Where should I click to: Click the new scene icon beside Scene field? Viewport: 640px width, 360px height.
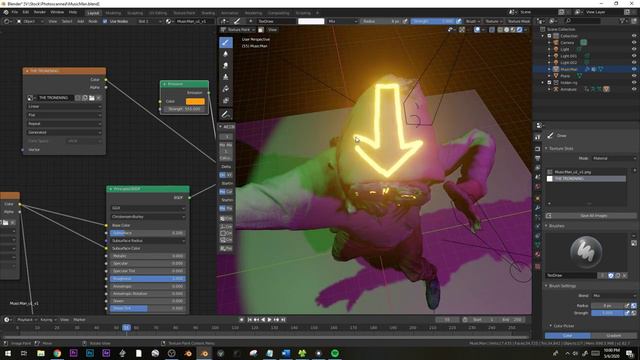[x=562, y=12]
